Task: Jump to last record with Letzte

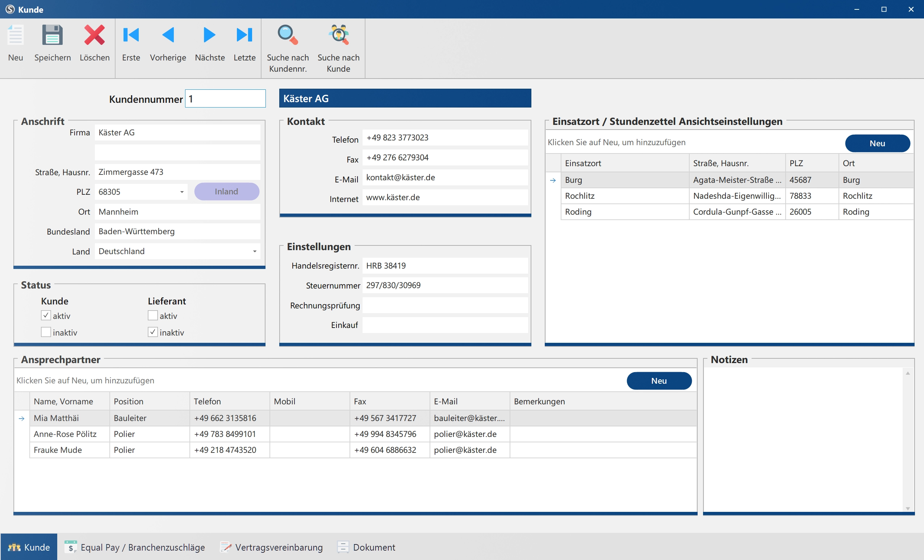Action: coord(244,35)
